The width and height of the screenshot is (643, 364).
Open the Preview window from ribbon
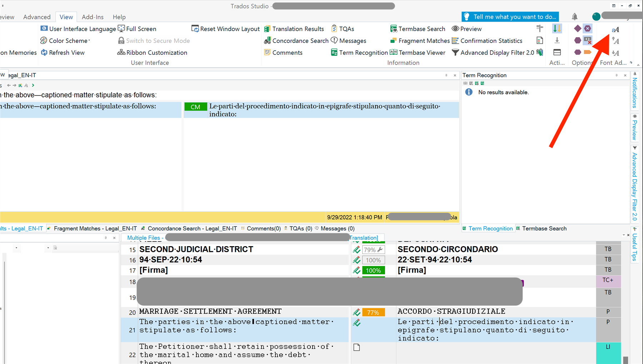point(467,29)
